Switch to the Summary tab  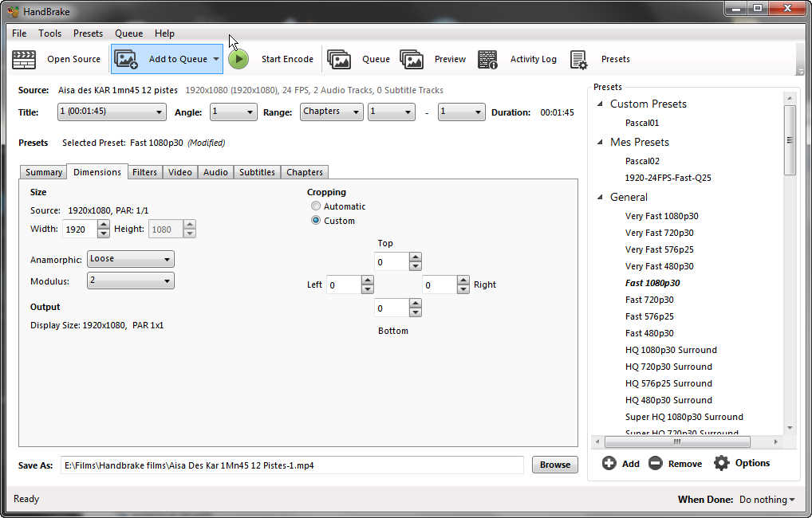pos(44,172)
